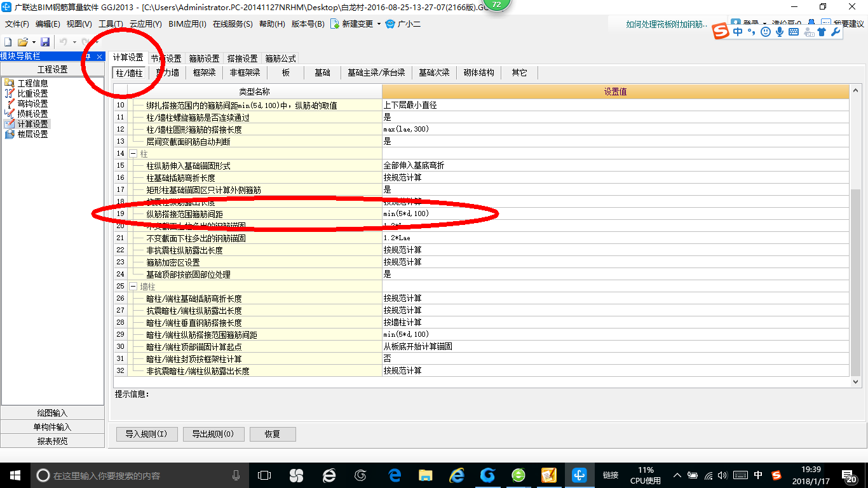Open the 编辑(E) menu

pyautogui.click(x=48, y=24)
